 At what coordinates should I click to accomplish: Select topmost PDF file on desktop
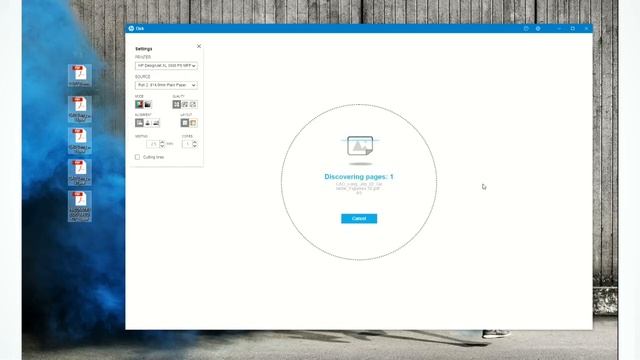click(80, 76)
